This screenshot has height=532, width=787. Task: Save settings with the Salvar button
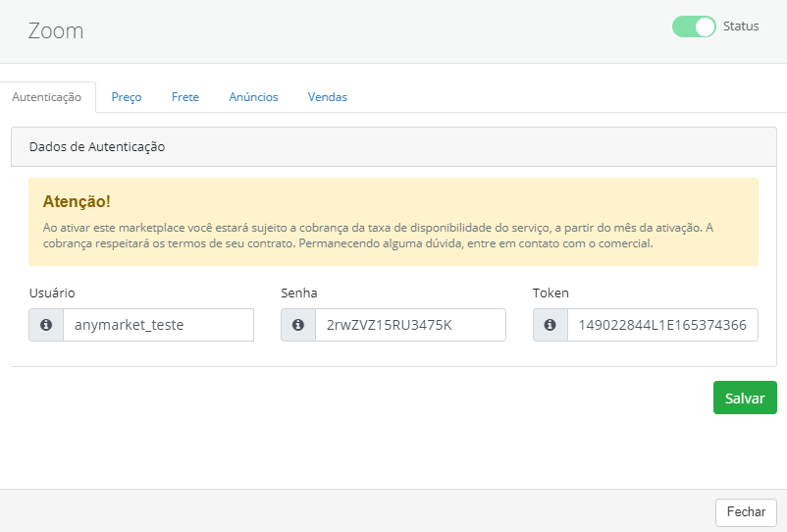pos(745,398)
